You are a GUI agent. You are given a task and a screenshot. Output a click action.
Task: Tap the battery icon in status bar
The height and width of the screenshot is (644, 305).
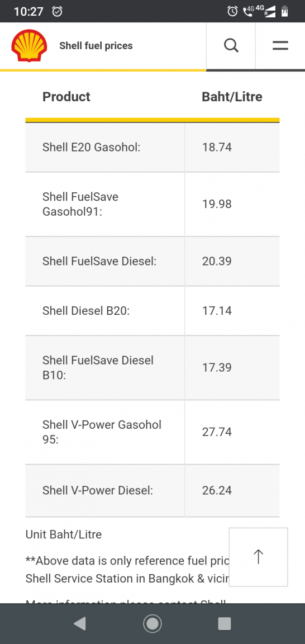(284, 11)
